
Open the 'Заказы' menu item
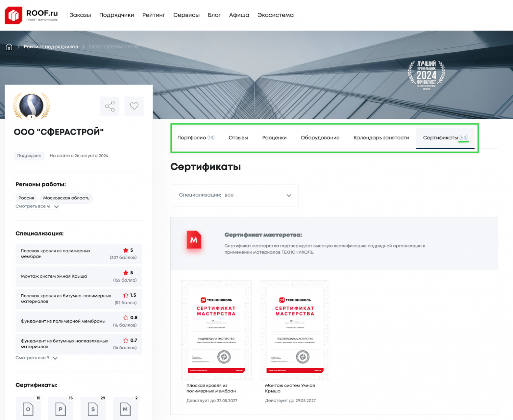pyautogui.click(x=80, y=15)
